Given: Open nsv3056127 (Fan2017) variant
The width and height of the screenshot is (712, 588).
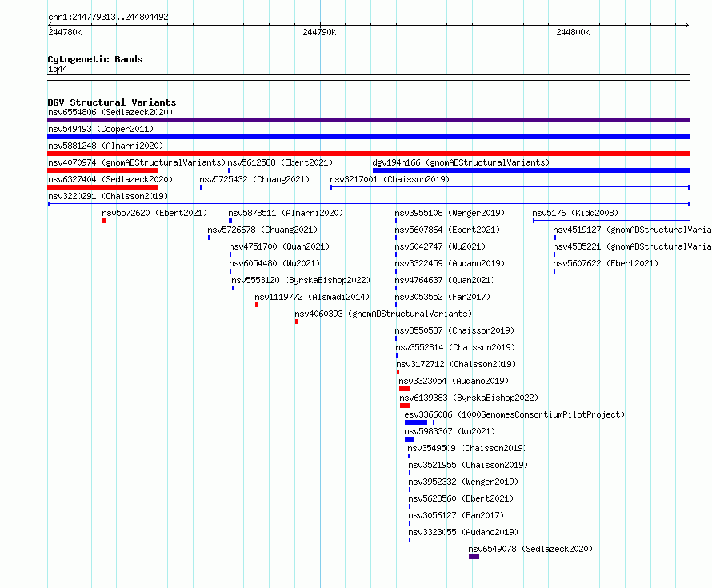Looking at the screenshot, I should click(456, 515).
